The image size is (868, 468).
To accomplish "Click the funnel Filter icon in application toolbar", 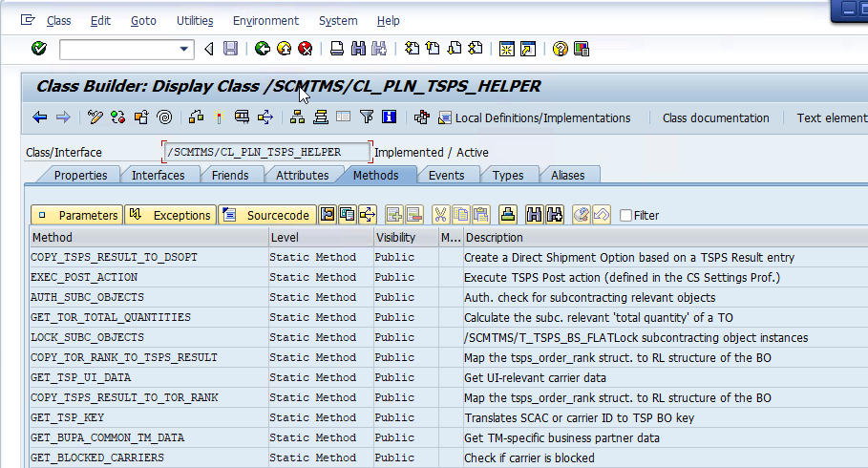I will coord(367,117).
